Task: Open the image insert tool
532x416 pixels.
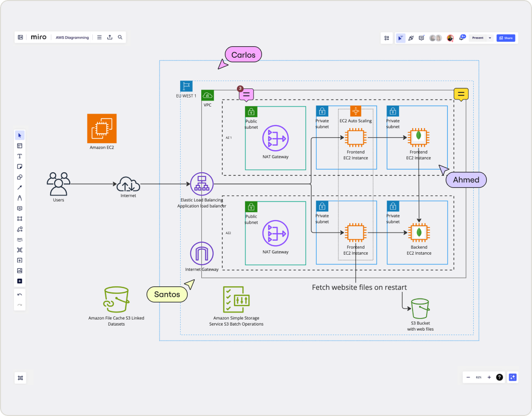Action: 20,271
